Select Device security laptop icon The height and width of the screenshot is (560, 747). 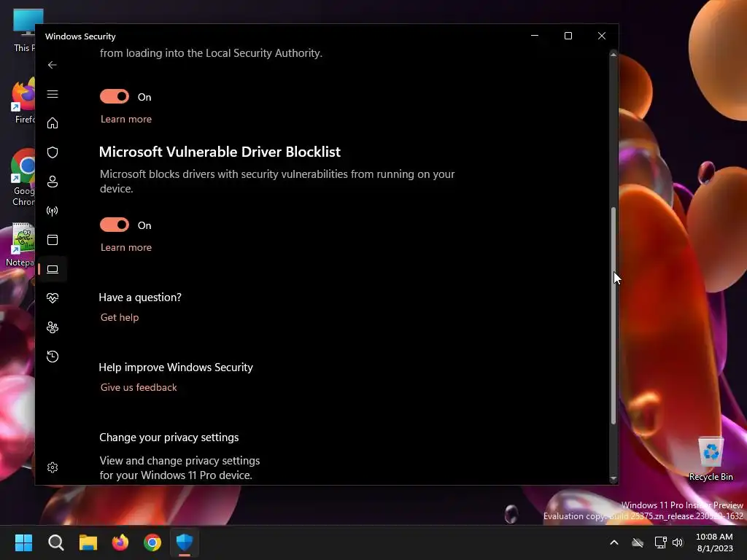tap(53, 269)
